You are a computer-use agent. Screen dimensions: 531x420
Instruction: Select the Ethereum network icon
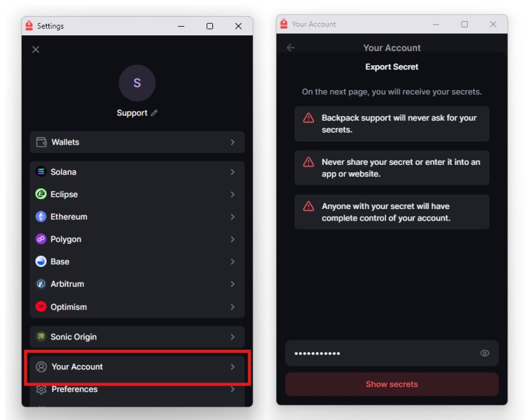[42, 216]
